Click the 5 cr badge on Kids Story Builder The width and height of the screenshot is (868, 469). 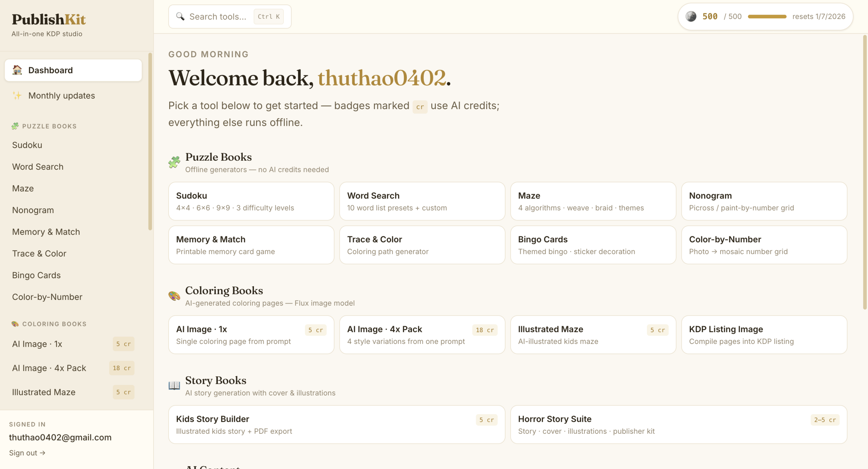tap(487, 420)
